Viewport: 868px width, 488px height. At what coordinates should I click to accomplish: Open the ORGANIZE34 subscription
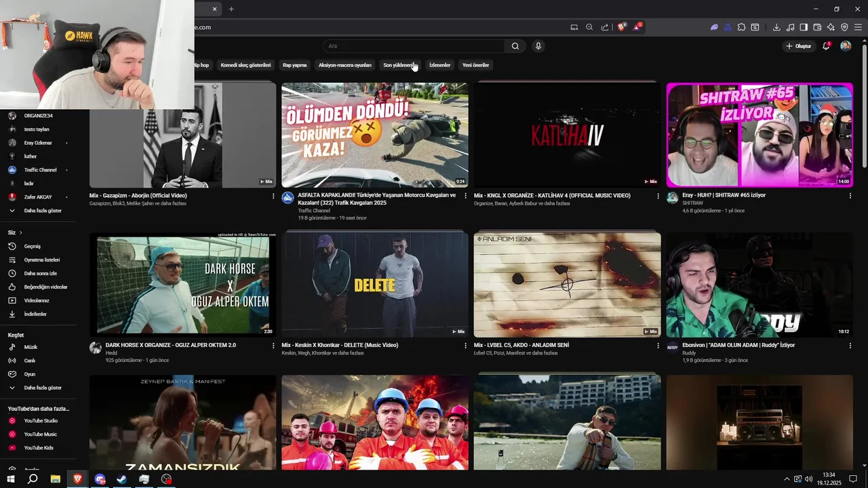[x=38, y=116]
